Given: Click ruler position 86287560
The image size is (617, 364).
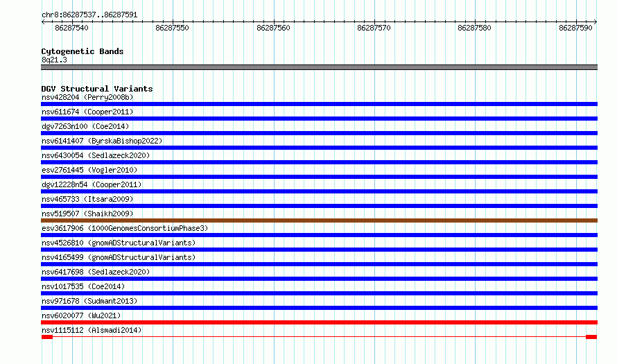Looking at the screenshot, I should point(273,28).
